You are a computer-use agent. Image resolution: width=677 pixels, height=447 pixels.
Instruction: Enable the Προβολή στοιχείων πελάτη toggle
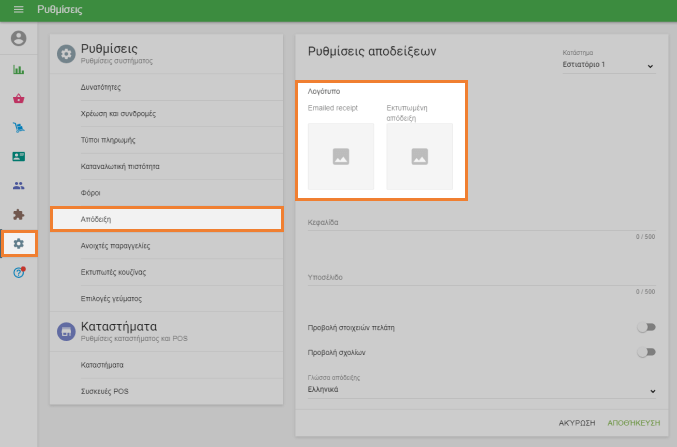[x=646, y=326]
